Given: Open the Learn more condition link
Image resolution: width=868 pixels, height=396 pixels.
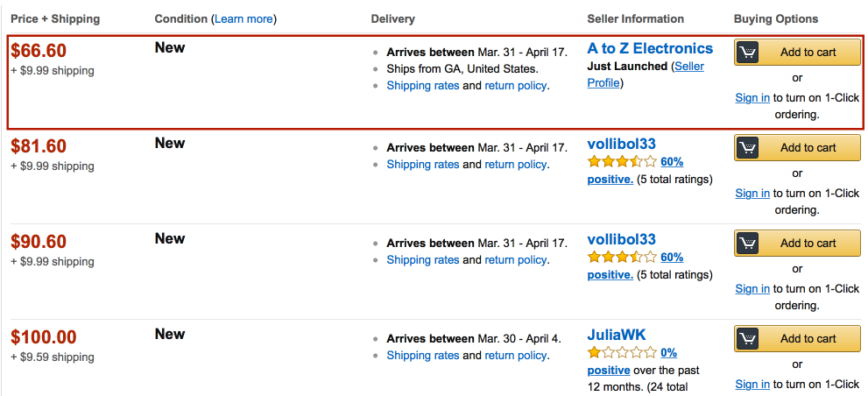Looking at the screenshot, I should coord(243,18).
